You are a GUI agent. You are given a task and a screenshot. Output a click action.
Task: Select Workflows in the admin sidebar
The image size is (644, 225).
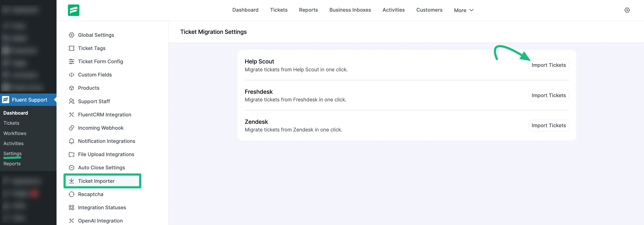pyautogui.click(x=15, y=133)
